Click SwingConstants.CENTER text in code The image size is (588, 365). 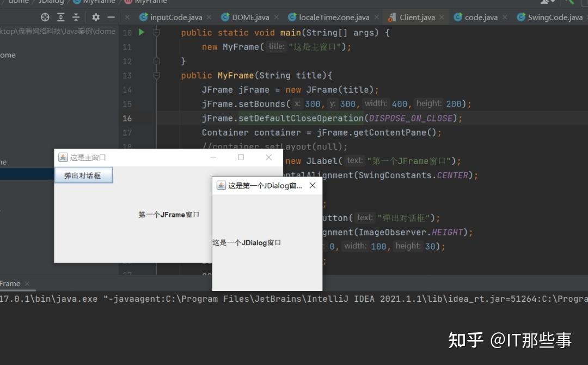[414, 175]
